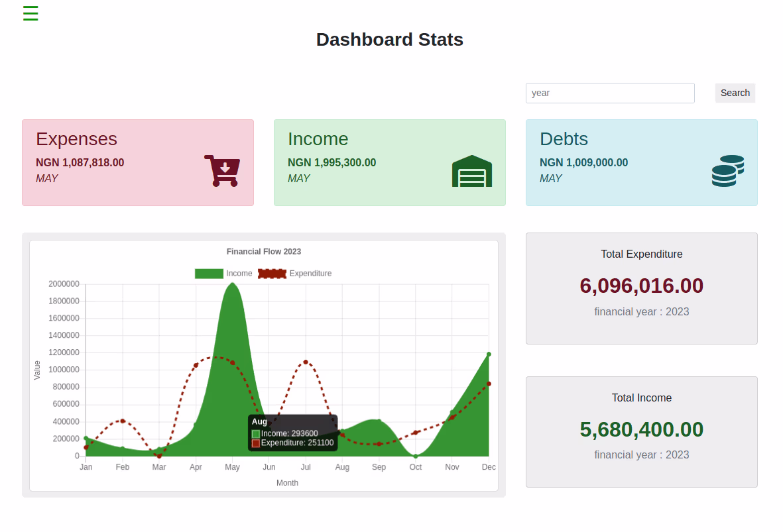Open the Total Expenditure summary card
The height and width of the screenshot is (532, 783).
[641, 288]
